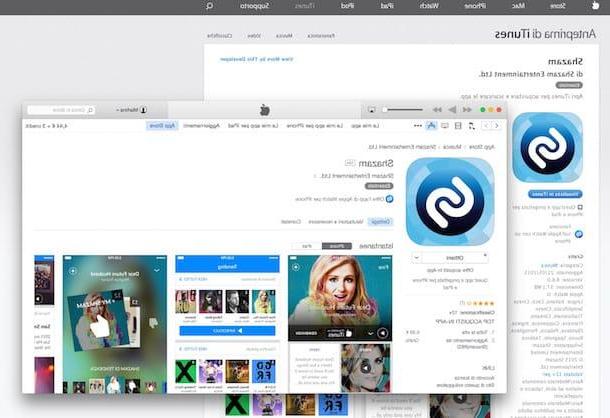Open Watch in the Apple website nav
The height and width of the screenshot is (418, 610).
429,6
